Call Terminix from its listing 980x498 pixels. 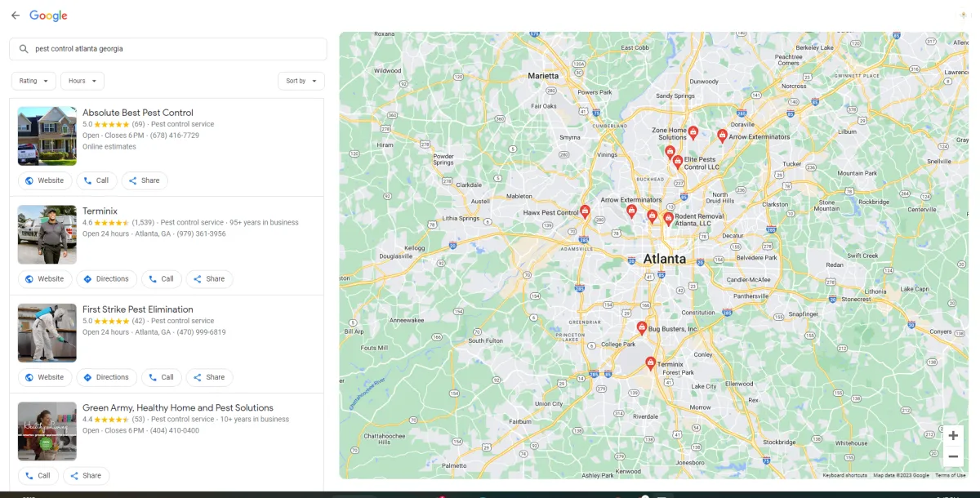coord(162,279)
